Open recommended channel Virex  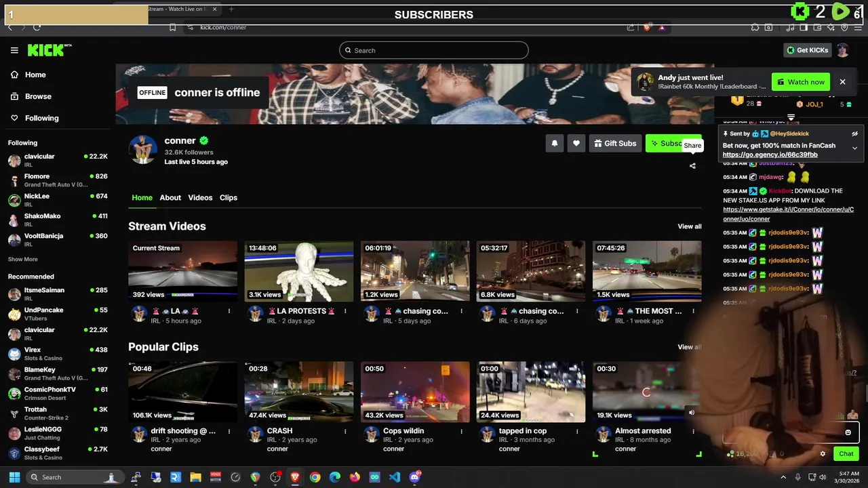[x=58, y=354]
